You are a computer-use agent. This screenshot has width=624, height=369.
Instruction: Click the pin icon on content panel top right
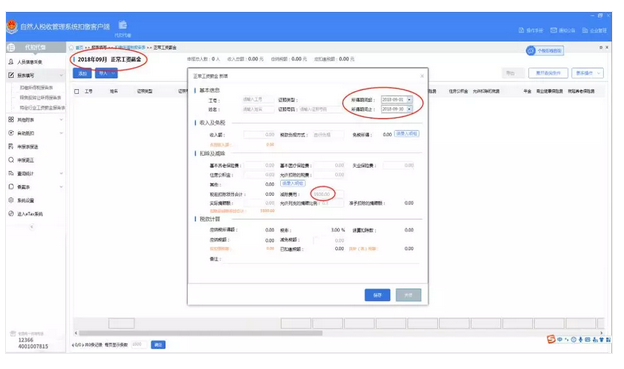point(601,47)
